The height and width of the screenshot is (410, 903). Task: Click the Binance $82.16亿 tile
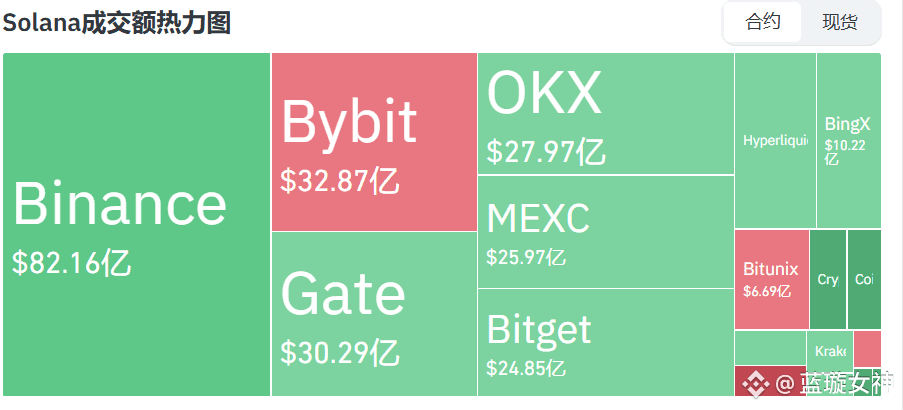tap(136, 225)
